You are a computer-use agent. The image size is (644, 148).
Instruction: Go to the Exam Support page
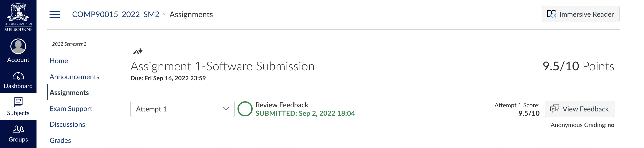click(71, 109)
